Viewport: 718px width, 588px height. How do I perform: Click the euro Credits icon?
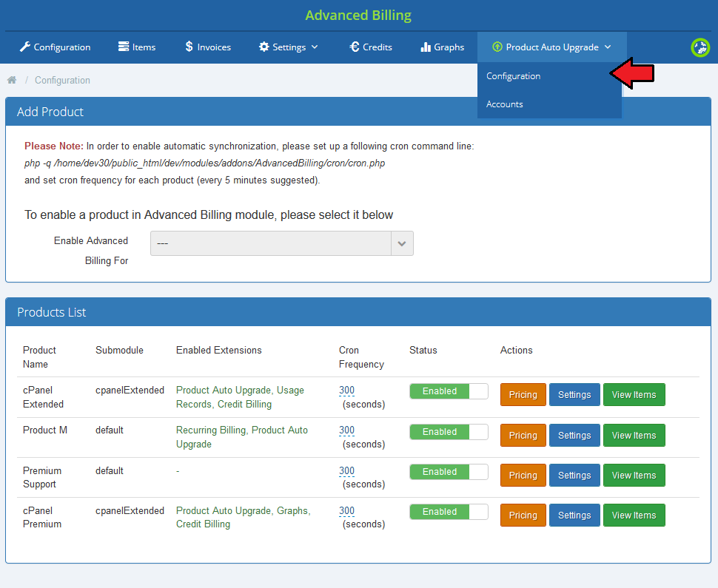tap(355, 47)
